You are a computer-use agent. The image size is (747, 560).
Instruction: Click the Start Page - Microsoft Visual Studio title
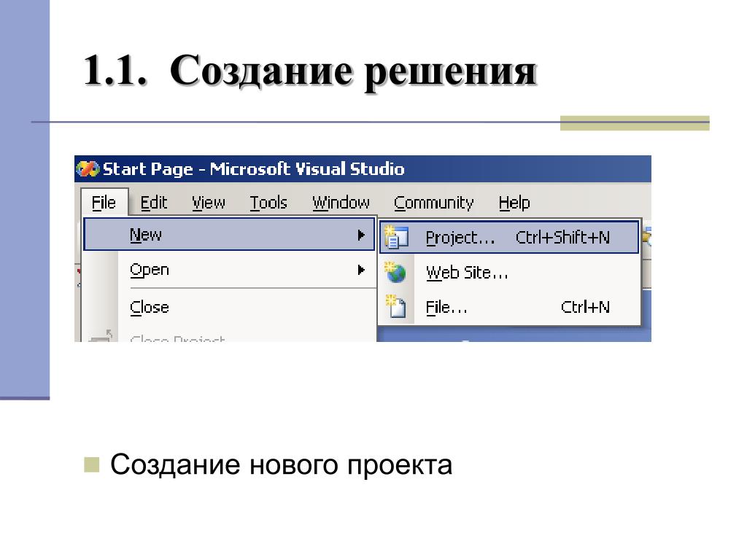coord(253,169)
